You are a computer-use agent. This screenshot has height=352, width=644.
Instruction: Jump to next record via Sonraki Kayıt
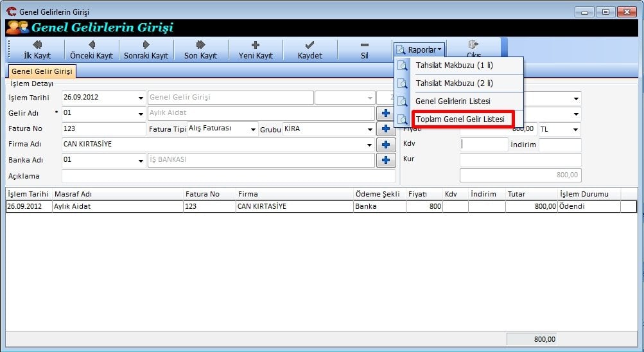click(146, 49)
